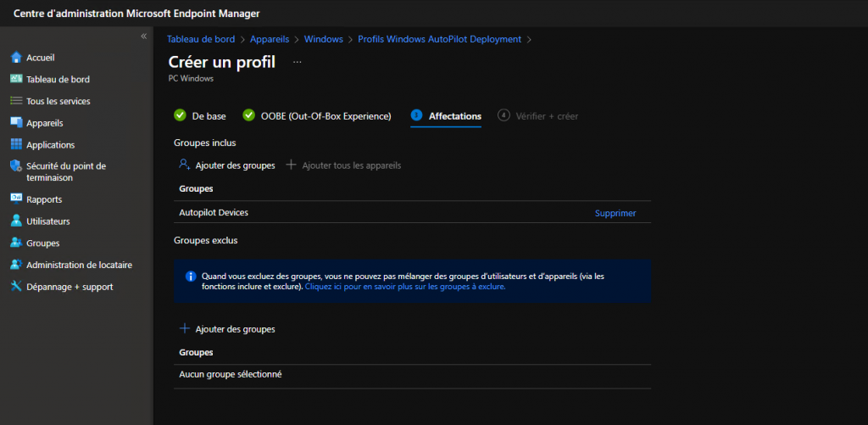Screen dimensions: 868x425
Task: Click the Rapports icon in sidebar
Action: [16, 199]
